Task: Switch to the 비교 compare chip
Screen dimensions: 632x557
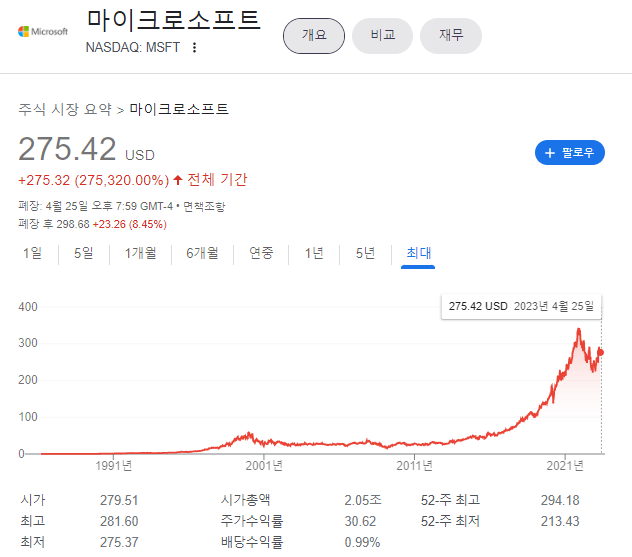Action: pyautogui.click(x=383, y=36)
